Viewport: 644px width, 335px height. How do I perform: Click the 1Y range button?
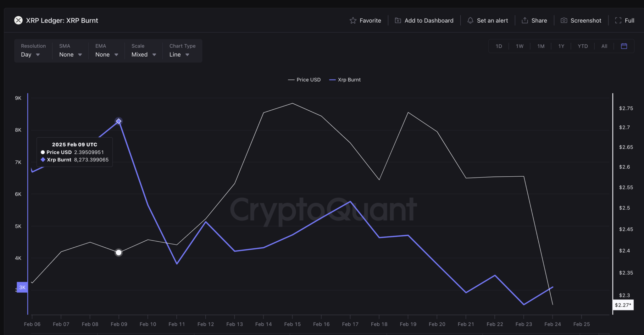(x=561, y=46)
